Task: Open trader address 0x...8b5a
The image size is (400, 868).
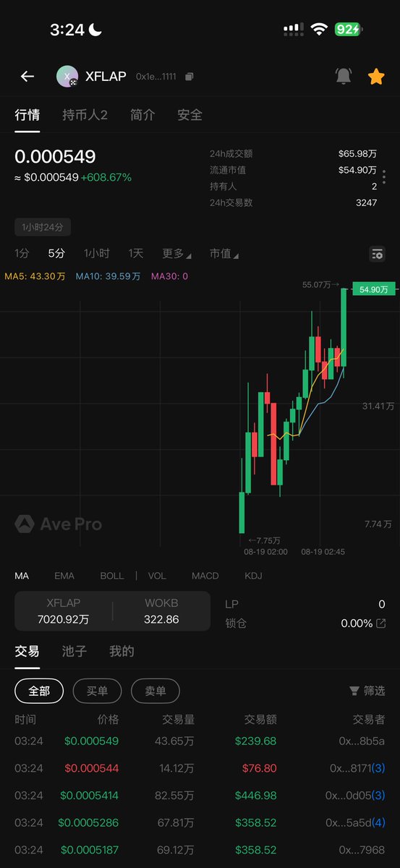Action: click(x=362, y=741)
